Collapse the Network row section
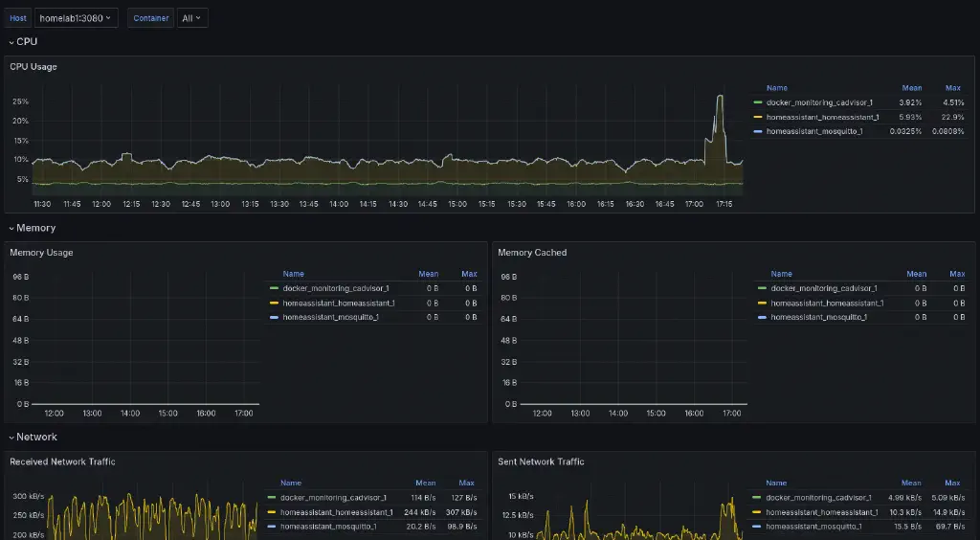Viewport: 980px width, 540px height. click(36, 437)
